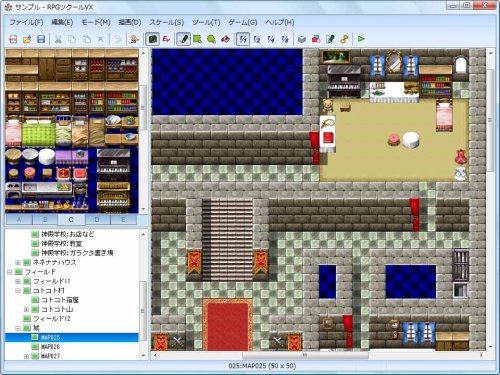The image size is (500, 375).
Task: Open the Database icon
Action: (x=302, y=39)
